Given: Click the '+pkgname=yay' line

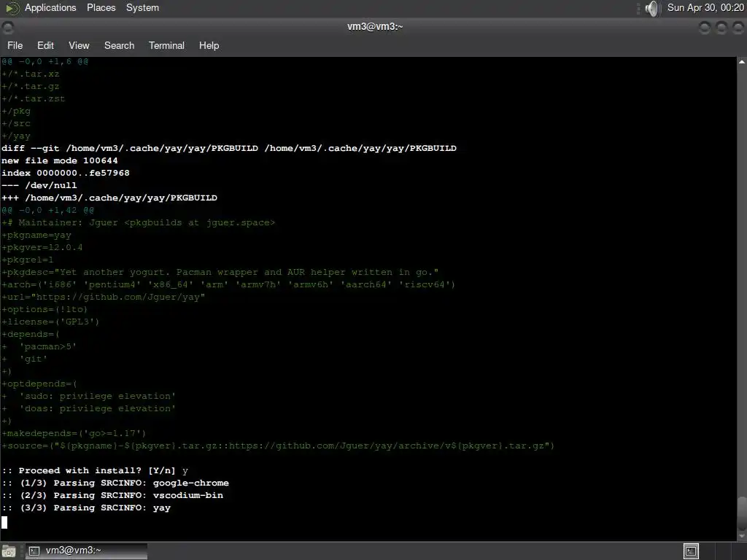Looking at the screenshot, I should click(36, 235).
